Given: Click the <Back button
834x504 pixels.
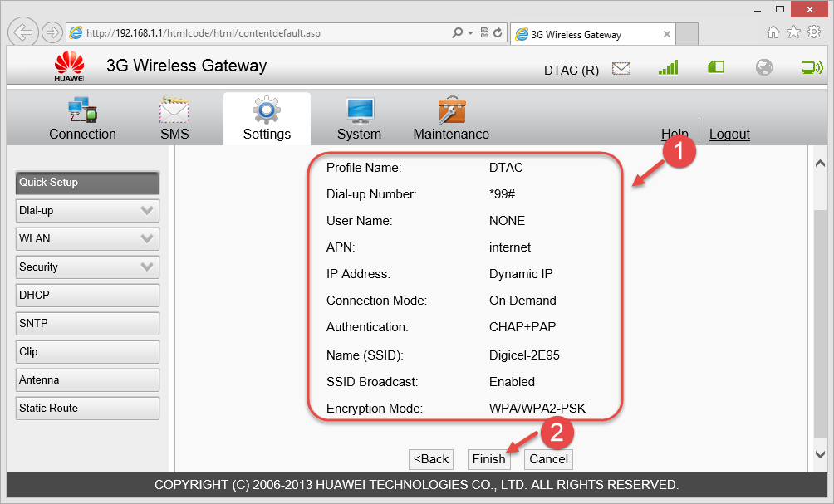Looking at the screenshot, I should (x=431, y=459).
